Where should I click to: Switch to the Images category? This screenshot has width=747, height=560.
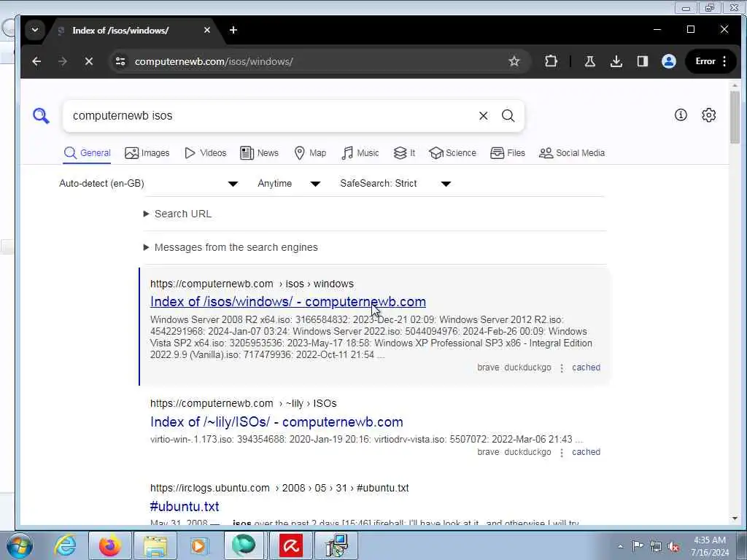coord(147,153)
